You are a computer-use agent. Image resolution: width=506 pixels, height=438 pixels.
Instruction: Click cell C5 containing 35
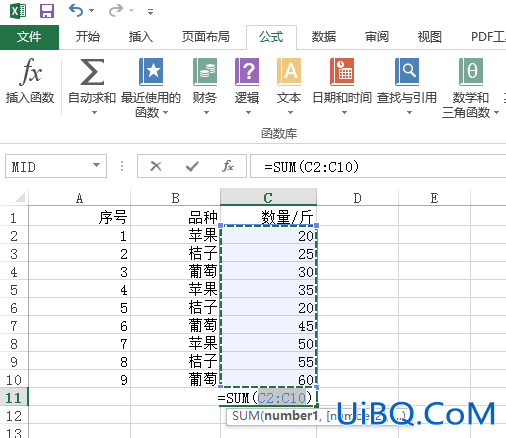pyautogui.click(x=268, y=290)
